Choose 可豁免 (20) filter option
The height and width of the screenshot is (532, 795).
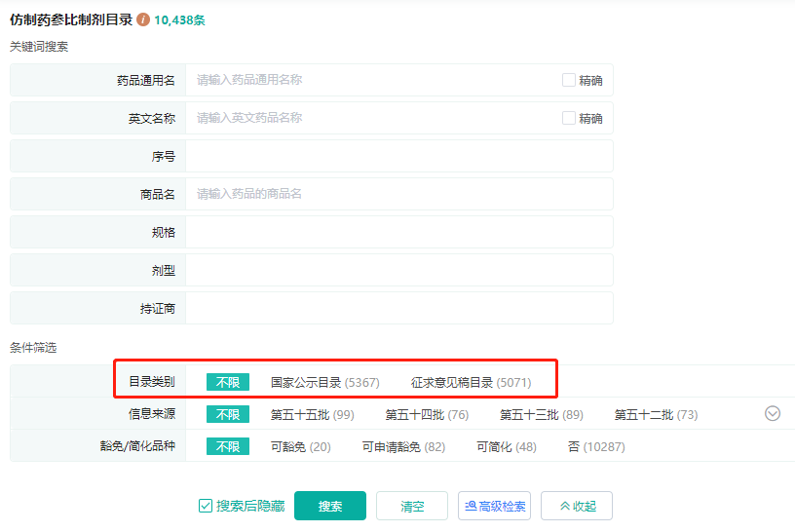tap(300, 446)
